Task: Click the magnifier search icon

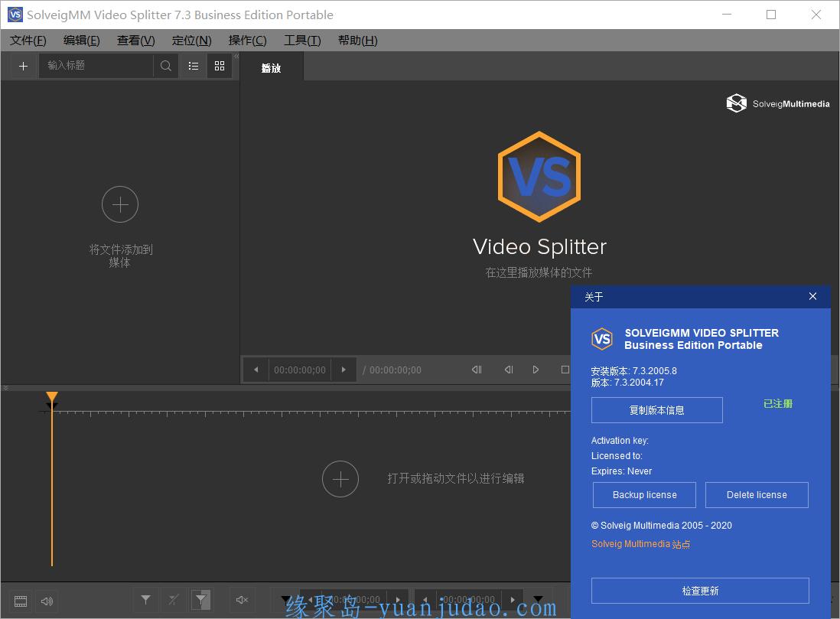Action: [166, 66]
